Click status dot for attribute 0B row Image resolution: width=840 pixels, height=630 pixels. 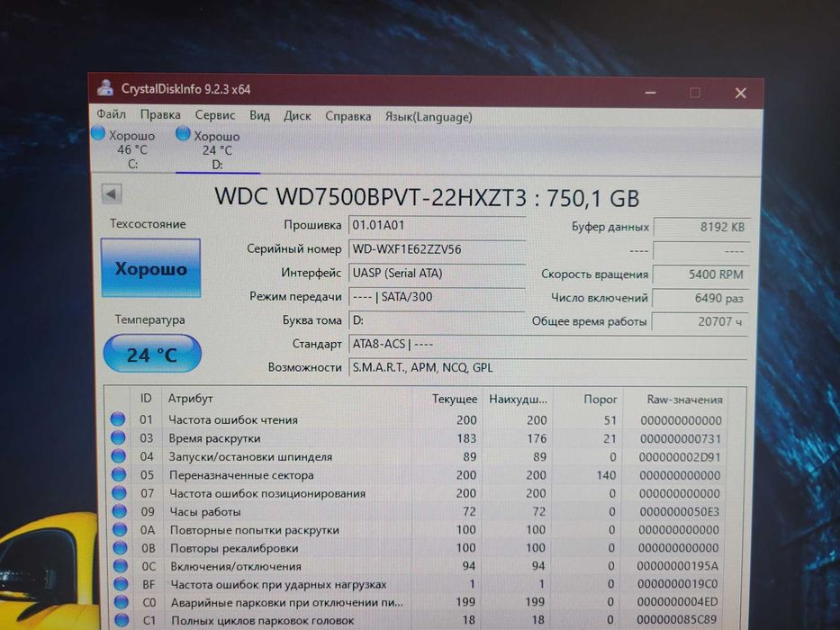point(121,547)
